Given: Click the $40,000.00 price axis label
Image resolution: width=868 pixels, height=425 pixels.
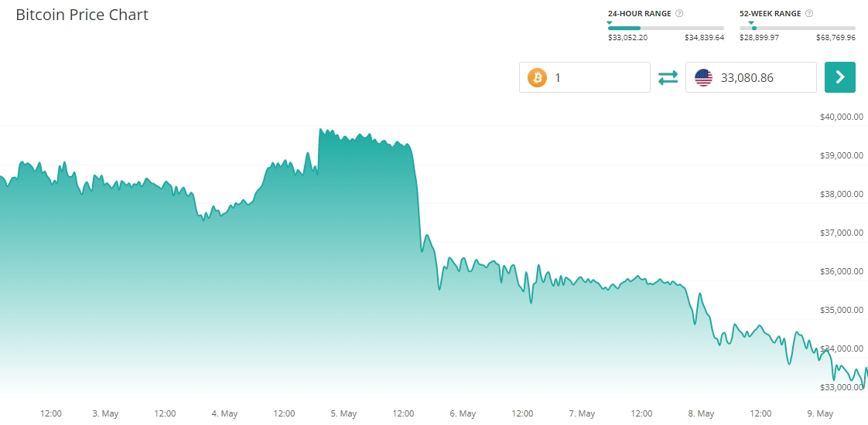Looking at the screenshot, I should pyautogui.click(x=841, y=117).
